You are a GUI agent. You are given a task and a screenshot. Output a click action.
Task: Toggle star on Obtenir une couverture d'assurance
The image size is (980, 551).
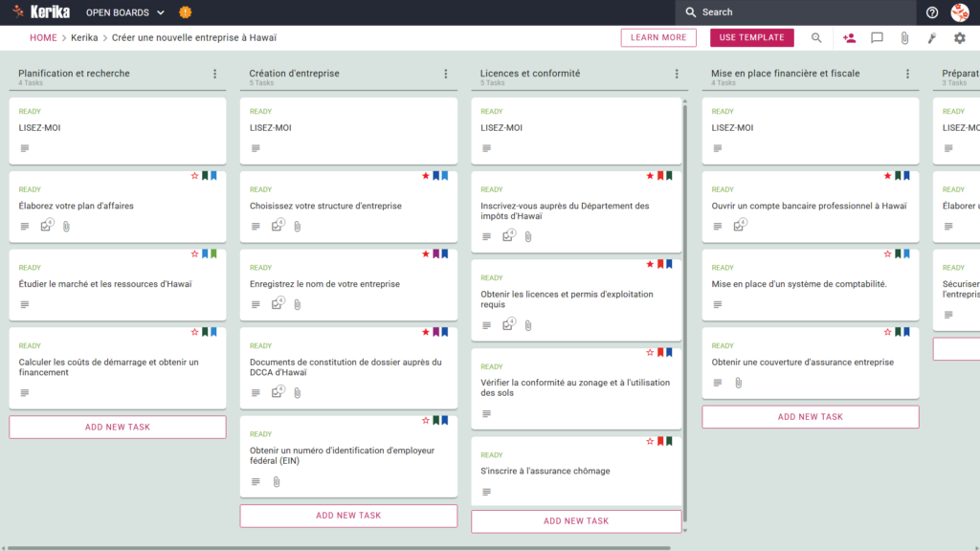(887, 332)
